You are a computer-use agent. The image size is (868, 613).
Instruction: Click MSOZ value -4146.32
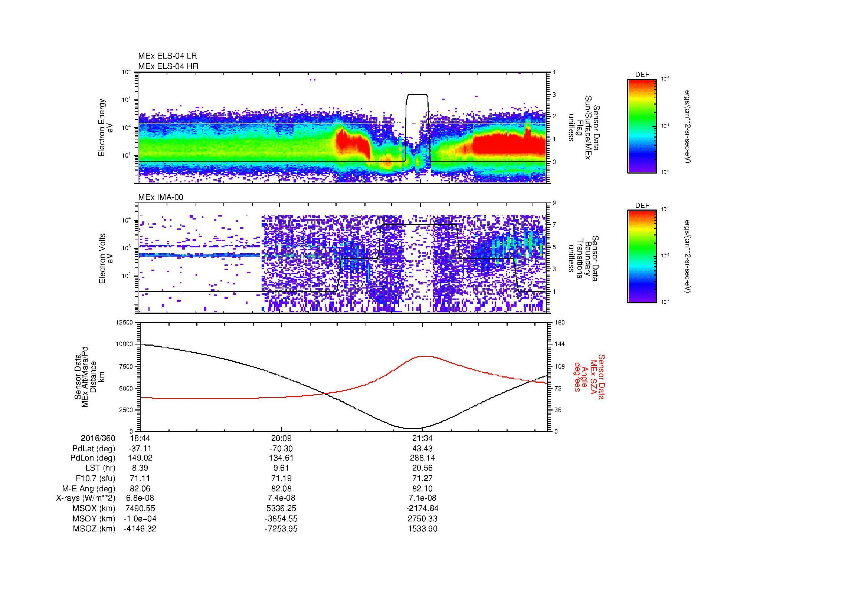click(140, 529)
